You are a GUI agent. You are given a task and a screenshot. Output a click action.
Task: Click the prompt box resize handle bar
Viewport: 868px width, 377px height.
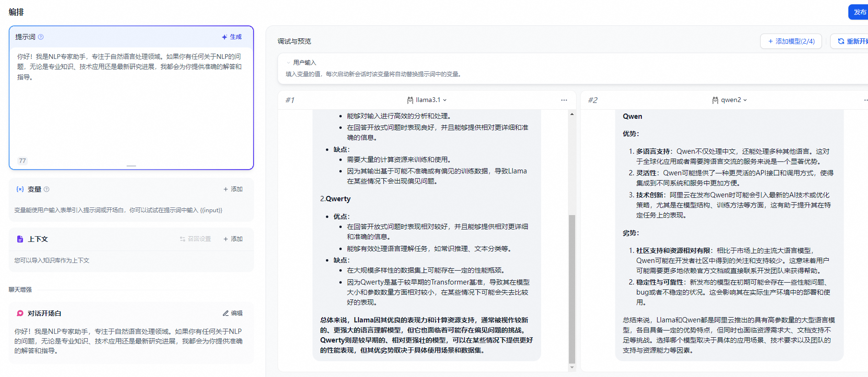coord(131,166)
